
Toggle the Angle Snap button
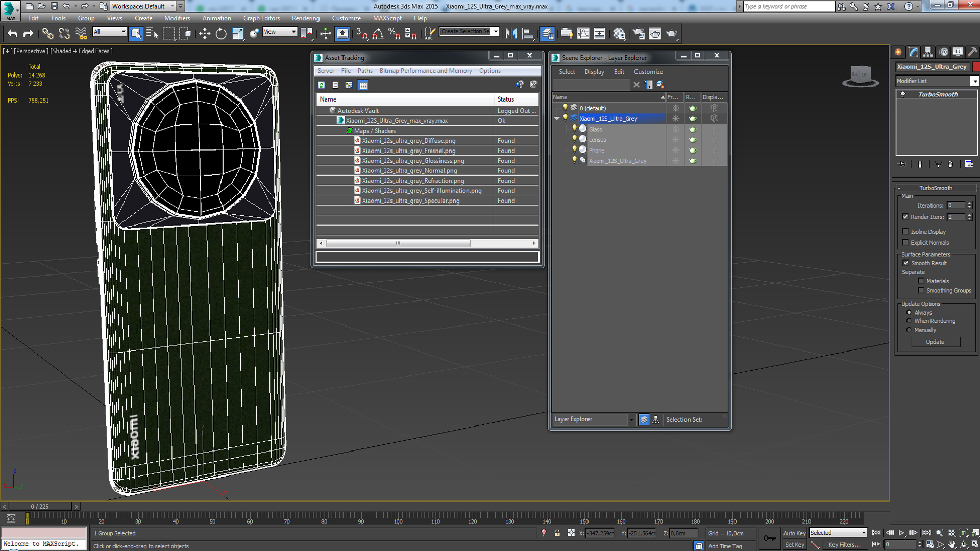click(x=378, y=34)
